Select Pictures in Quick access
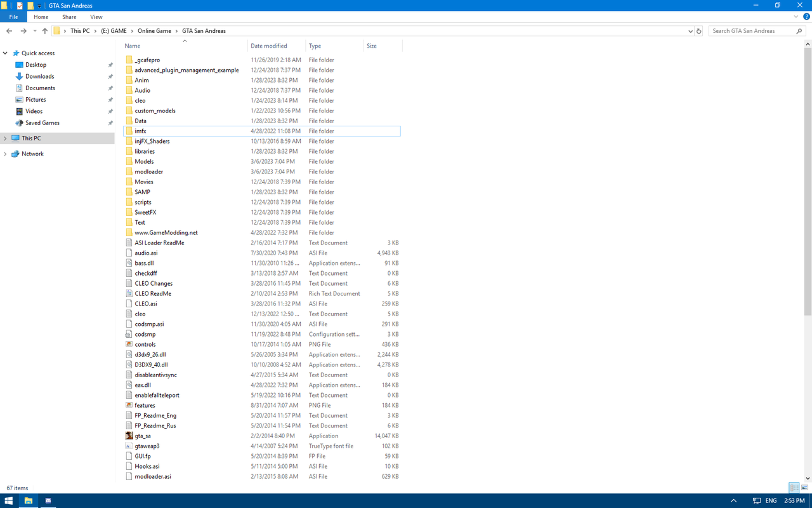The height and width of the screenshot is (508, 812). (x=36, y=100)
